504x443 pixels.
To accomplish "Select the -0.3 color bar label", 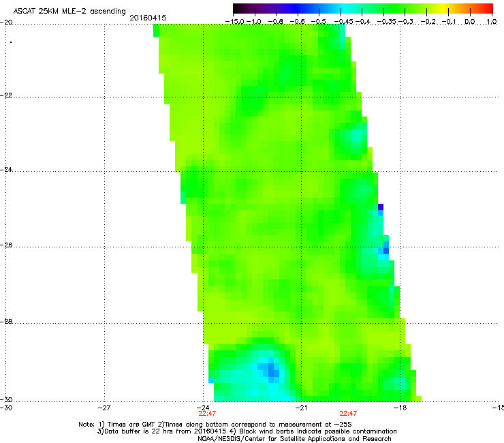I will click(x=406, y=22).
